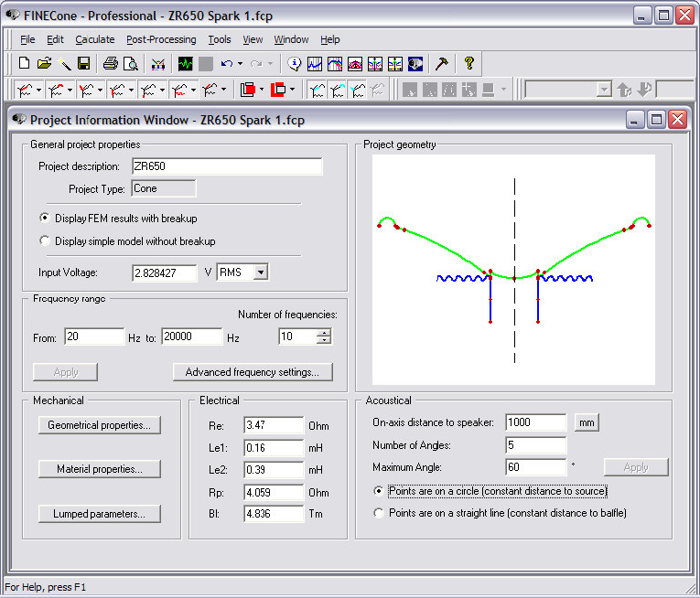Click the gray stop square icon

coord(205,64)
